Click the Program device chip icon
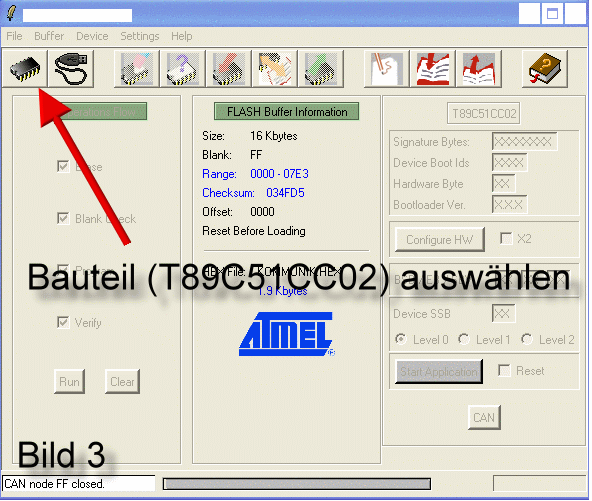Image resolution: width=592 pixels, height=501 pixels. (229, 69)
